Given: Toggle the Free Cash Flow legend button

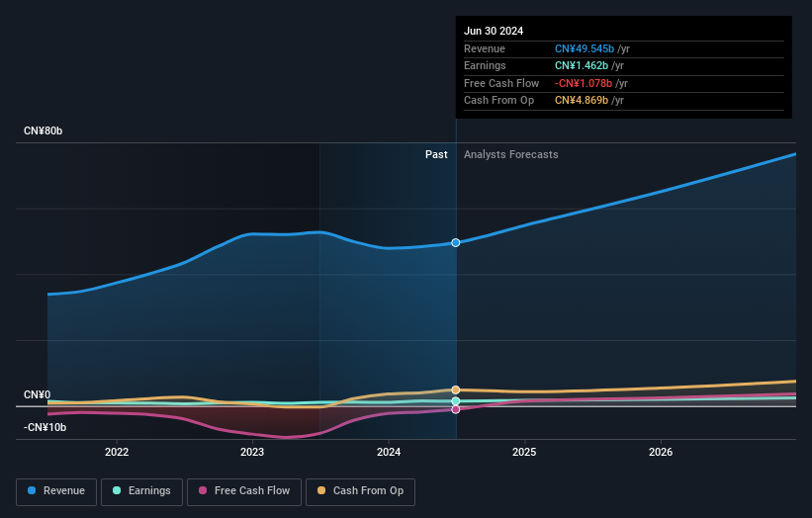Looking at the screenshot, I should point(244,491).
